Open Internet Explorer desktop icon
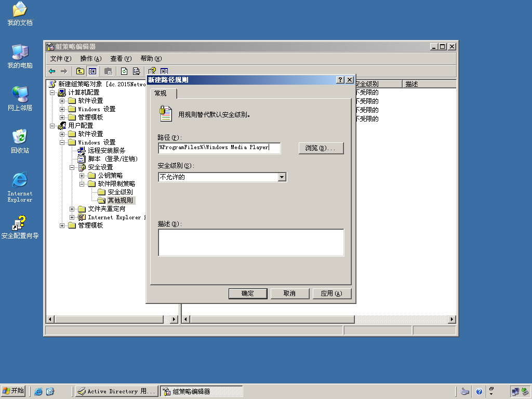The height and width of the screenshot is (399, 532). coord(20,187)
